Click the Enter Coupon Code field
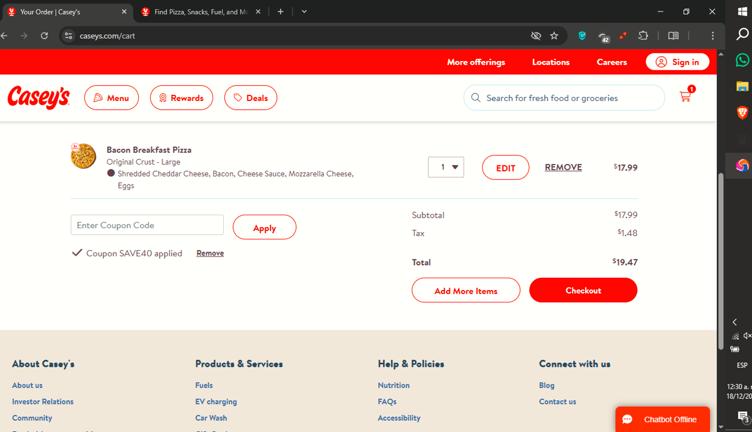The image size is (752, 432). pos(147,225)
